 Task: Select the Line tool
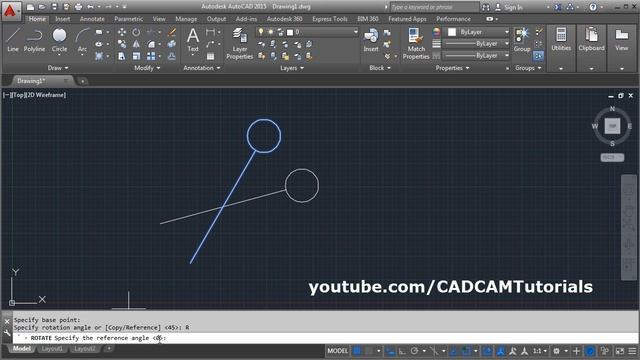pos(13,40)
